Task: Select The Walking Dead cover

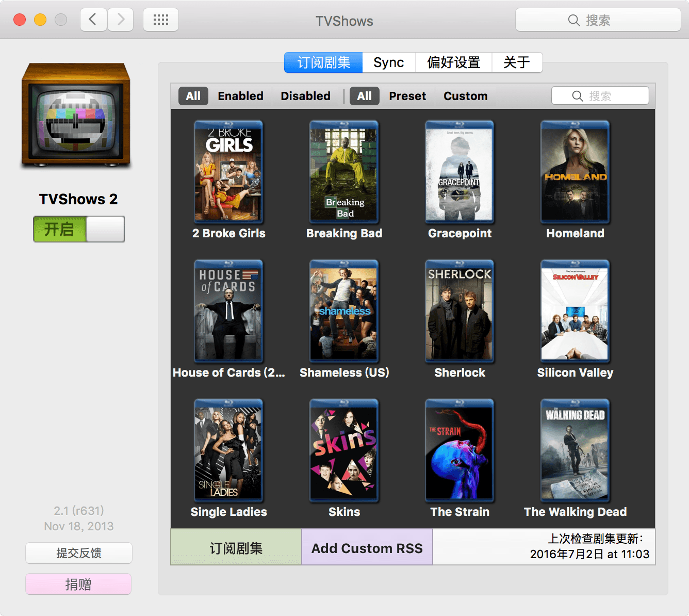Action: click(x=575, y=450)
